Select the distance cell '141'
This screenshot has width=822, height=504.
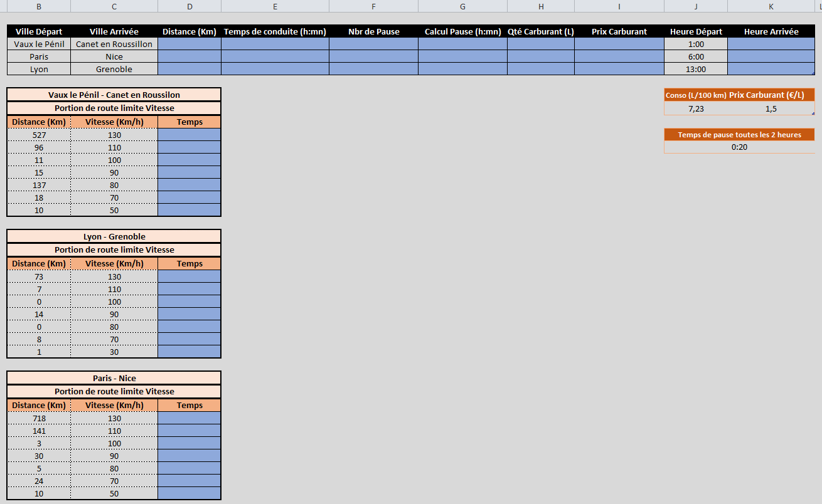point(39,431)
